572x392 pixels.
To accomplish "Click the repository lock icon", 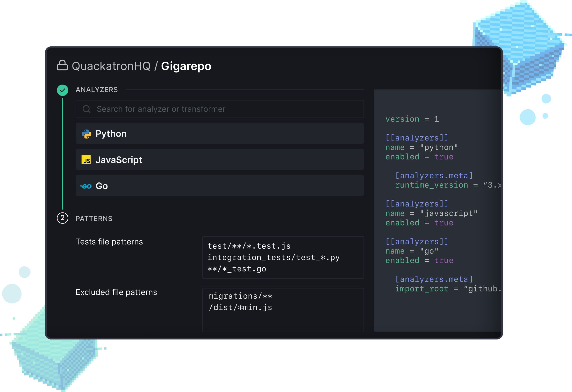I will 63,65.
